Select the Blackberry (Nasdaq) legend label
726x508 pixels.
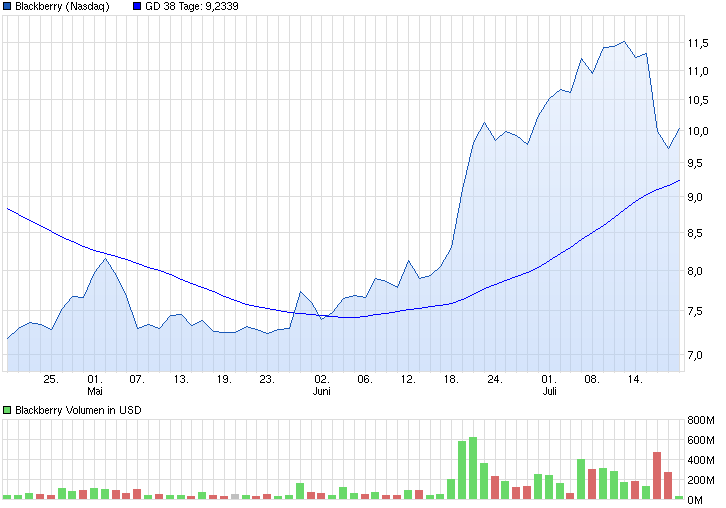[x=62, y=7]
